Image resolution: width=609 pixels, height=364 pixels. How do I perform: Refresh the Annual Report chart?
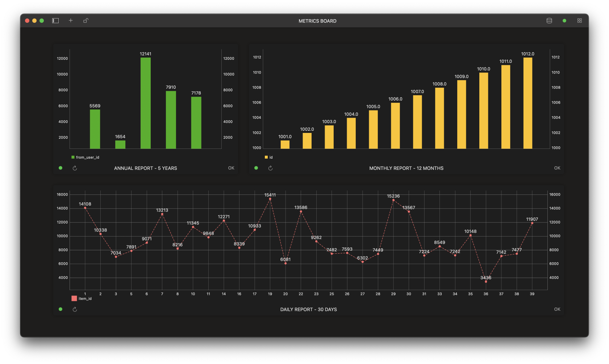point(75,168)
